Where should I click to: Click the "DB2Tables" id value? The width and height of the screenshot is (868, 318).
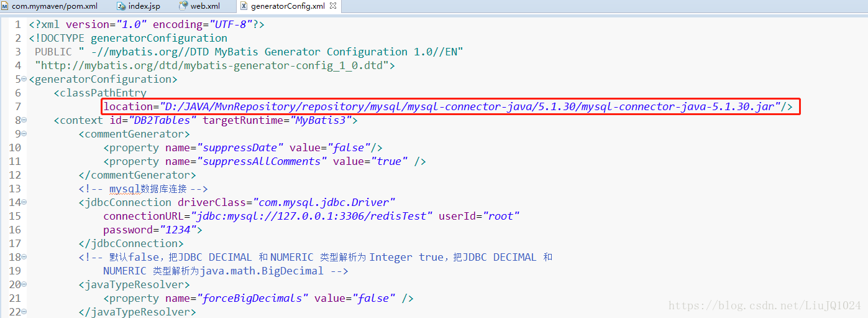click(162, 120)
